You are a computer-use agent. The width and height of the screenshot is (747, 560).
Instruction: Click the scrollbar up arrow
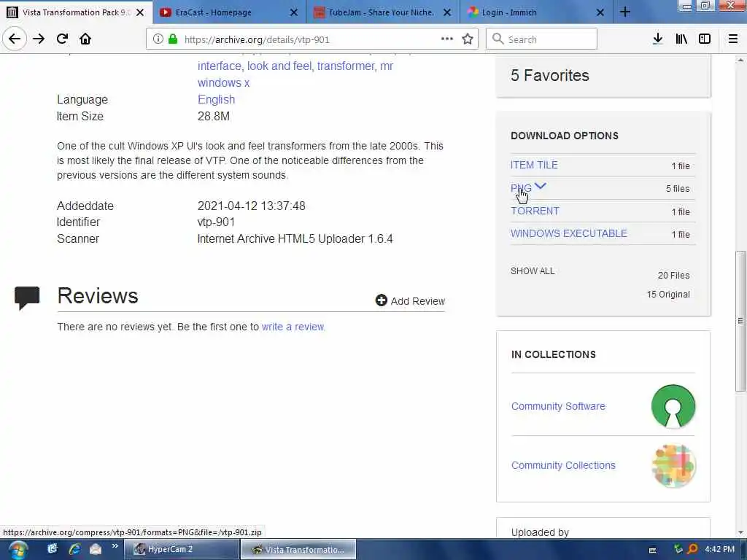741,60
